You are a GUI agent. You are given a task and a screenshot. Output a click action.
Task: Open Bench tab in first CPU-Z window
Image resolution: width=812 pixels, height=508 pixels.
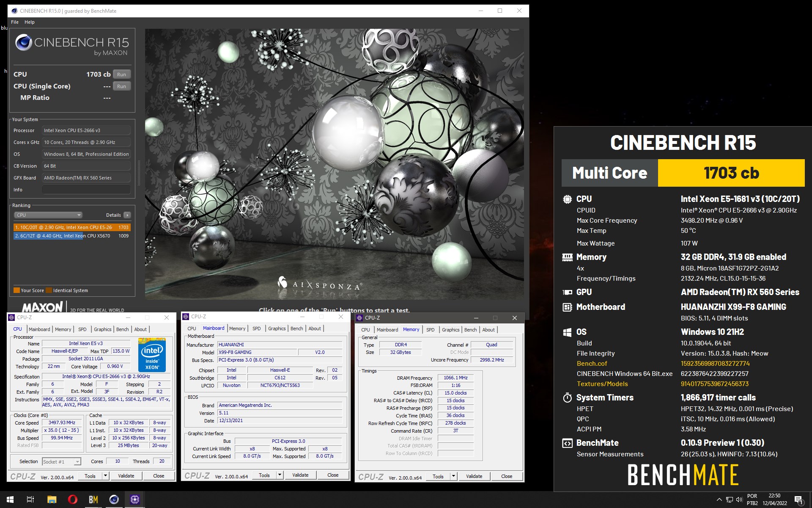click(123, 329)
